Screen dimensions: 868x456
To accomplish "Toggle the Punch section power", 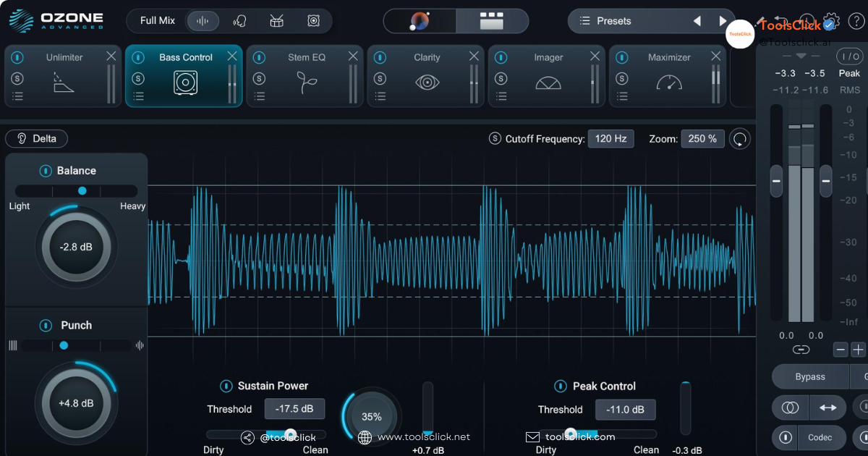I will (x=46, y=326).
